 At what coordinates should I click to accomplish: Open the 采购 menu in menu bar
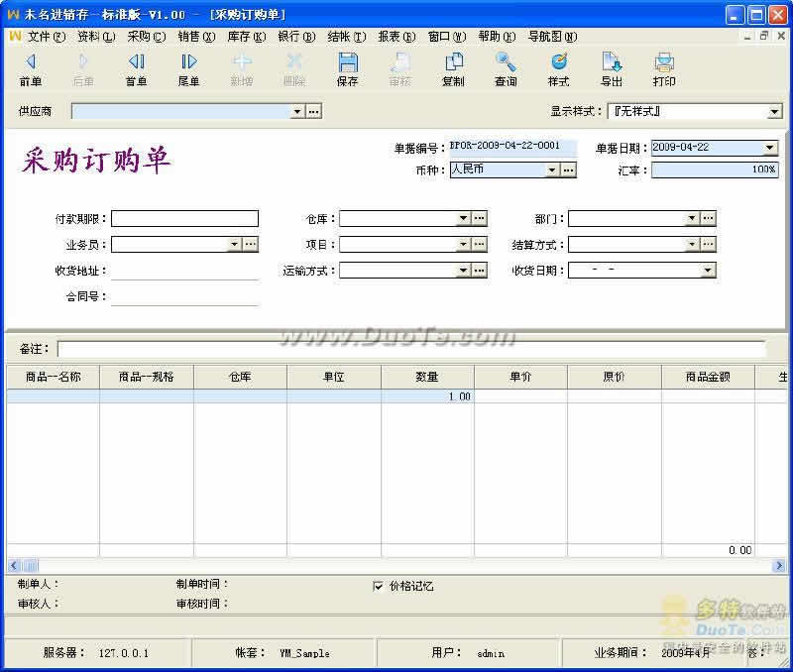(146, 37)
